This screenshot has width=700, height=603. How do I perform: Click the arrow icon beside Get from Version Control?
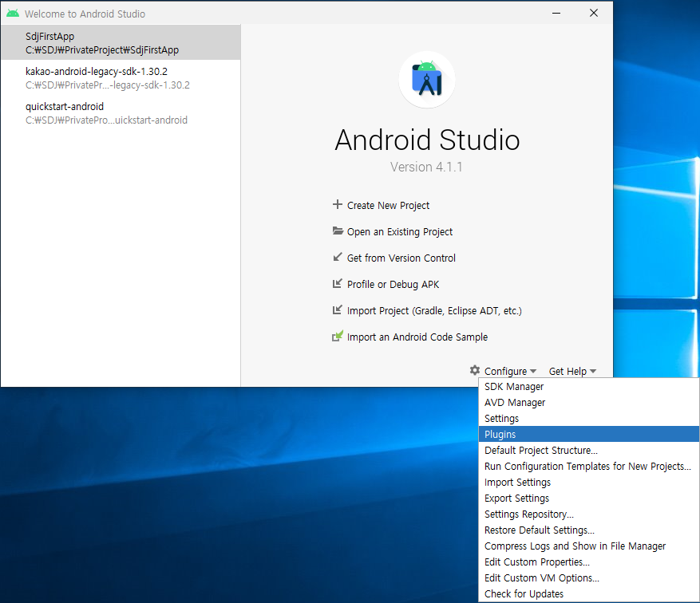click(337, 258)
